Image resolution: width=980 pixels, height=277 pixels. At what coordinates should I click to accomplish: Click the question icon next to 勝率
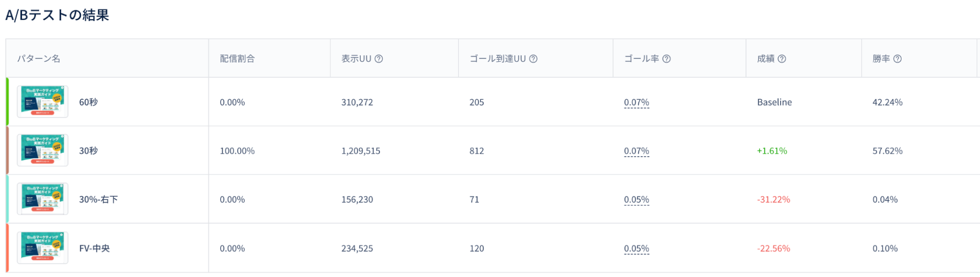[897, 59]
